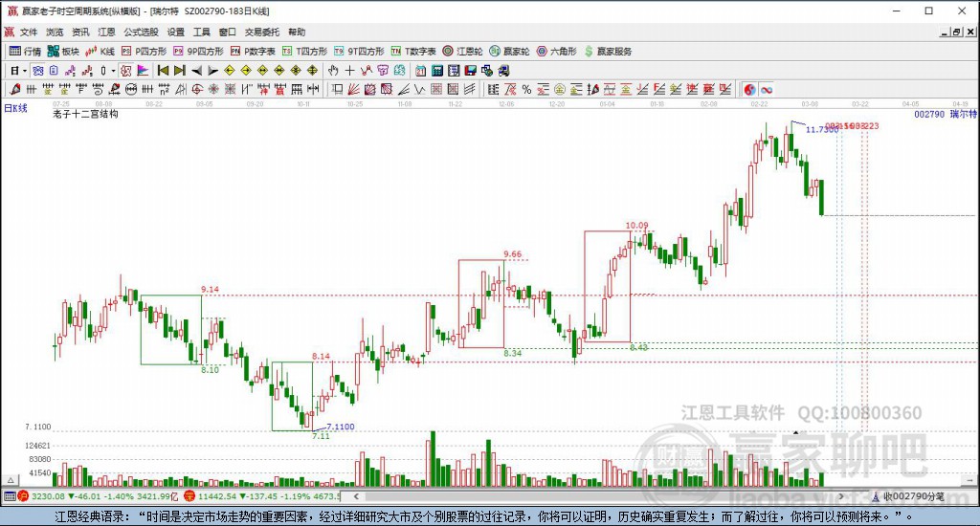The height and width of the screenshot is (526, 980).
Task: Click the red 赢 character tool icon
Action: (279, 89)
